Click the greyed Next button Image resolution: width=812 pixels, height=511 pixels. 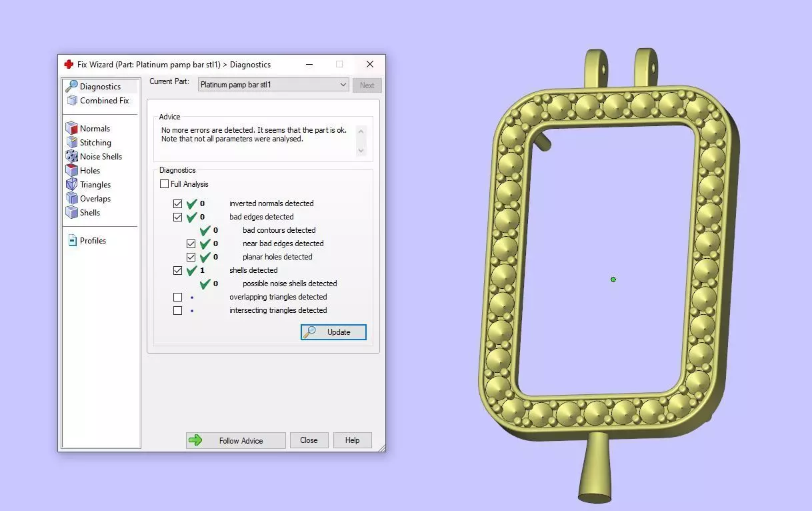(x=367, y=85)
